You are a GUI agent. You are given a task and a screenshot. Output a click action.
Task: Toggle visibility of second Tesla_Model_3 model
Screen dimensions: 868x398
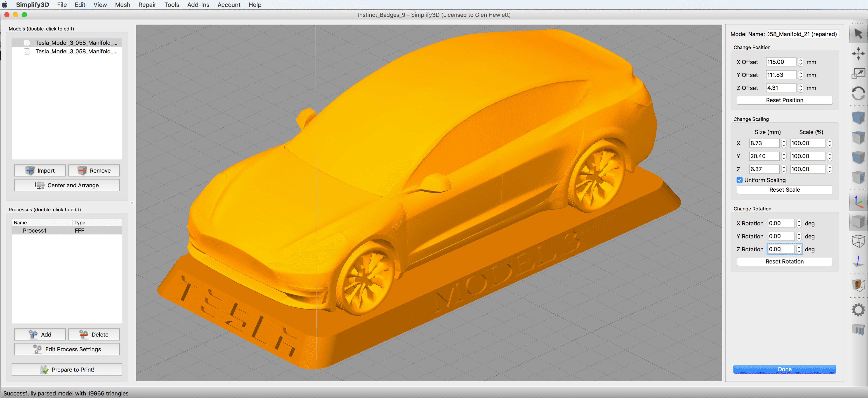point(27,52)
